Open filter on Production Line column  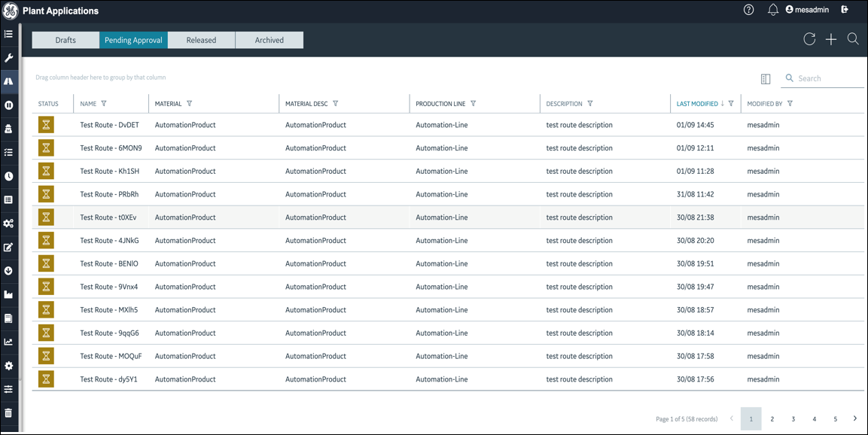click(x=474, y=104)
